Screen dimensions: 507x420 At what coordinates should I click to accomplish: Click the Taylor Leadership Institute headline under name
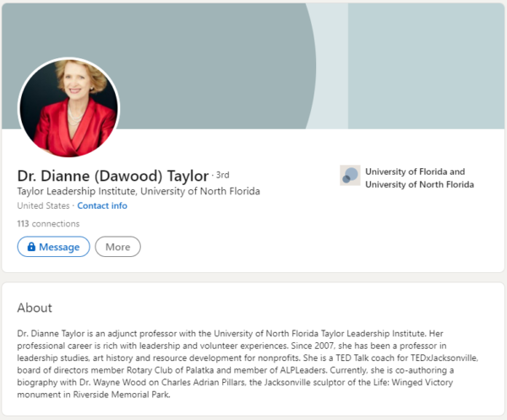(139, 191)
